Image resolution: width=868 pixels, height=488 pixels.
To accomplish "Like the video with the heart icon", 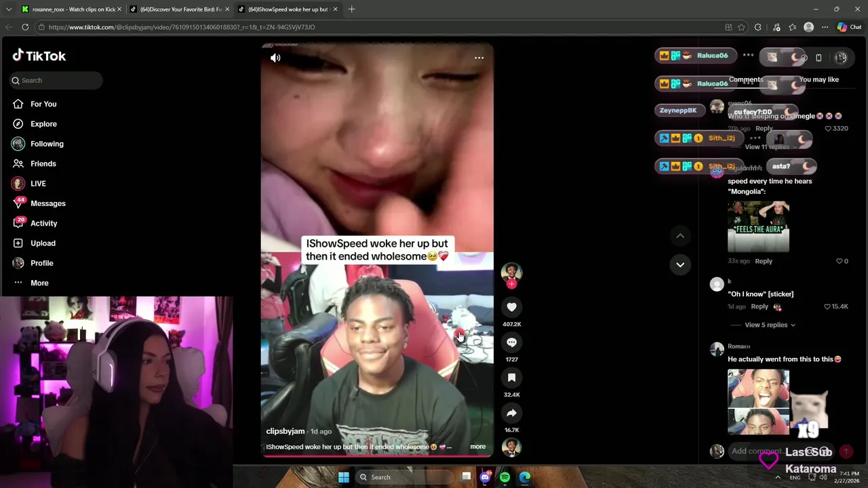I will (x=511, y=307).
